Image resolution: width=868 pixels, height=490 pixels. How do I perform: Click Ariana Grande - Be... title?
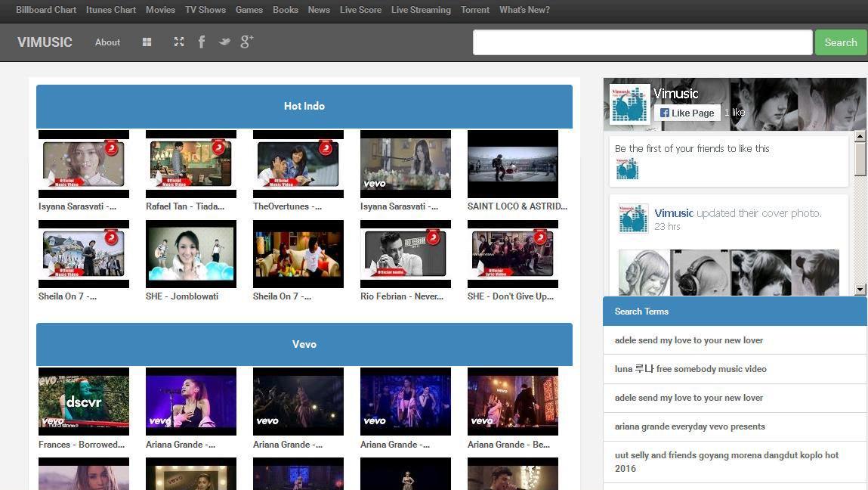click(508, 445)
